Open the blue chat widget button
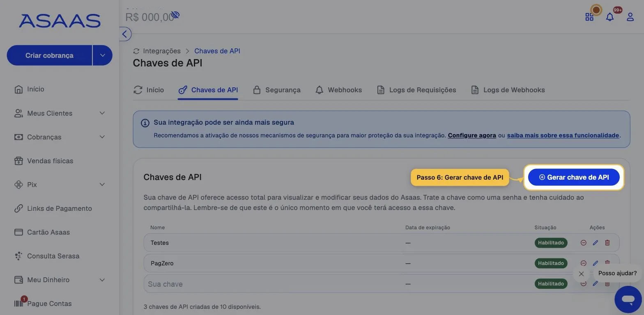Screen dimensions: 644x315 tap(628, 299)
